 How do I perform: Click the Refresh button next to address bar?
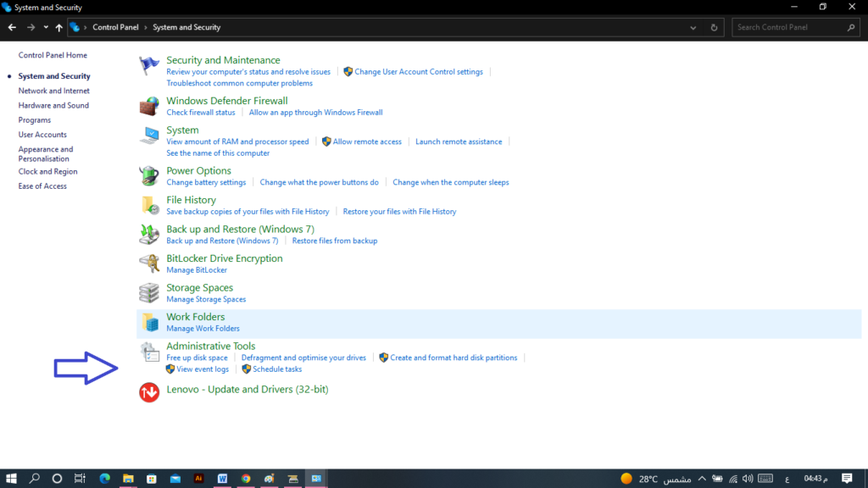(x=713, y=26)
